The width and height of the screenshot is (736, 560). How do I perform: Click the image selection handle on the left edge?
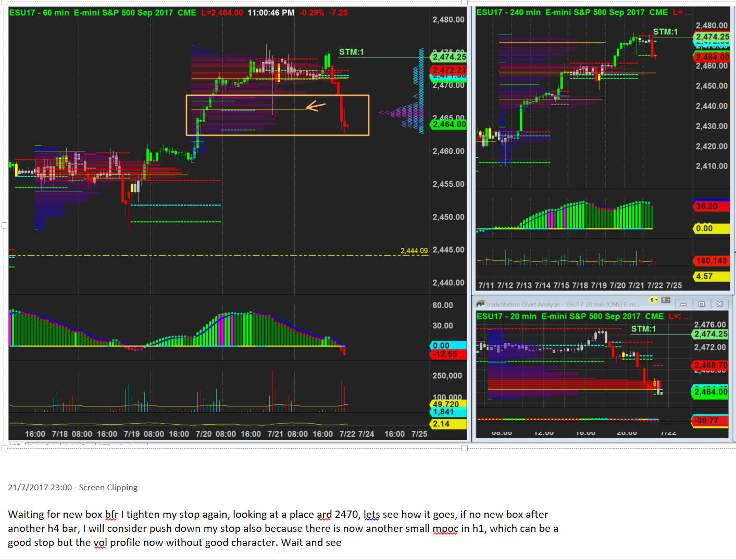point(4,225)
